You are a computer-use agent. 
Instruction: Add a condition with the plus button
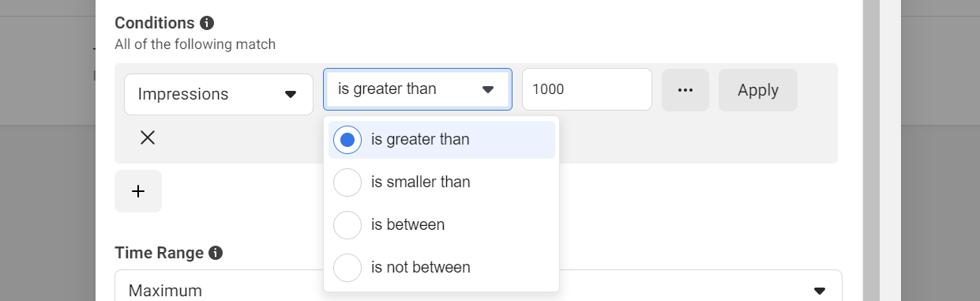point(138,191)
